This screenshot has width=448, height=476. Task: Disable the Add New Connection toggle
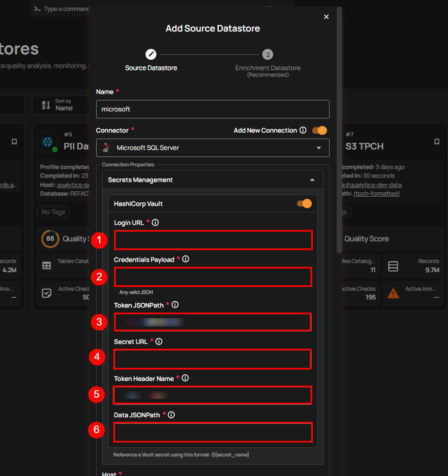pos(320,130)
